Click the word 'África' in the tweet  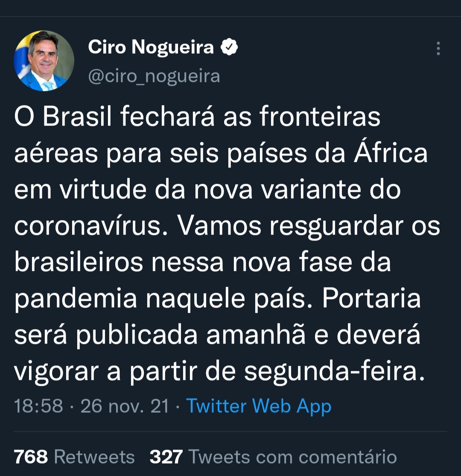391,153
